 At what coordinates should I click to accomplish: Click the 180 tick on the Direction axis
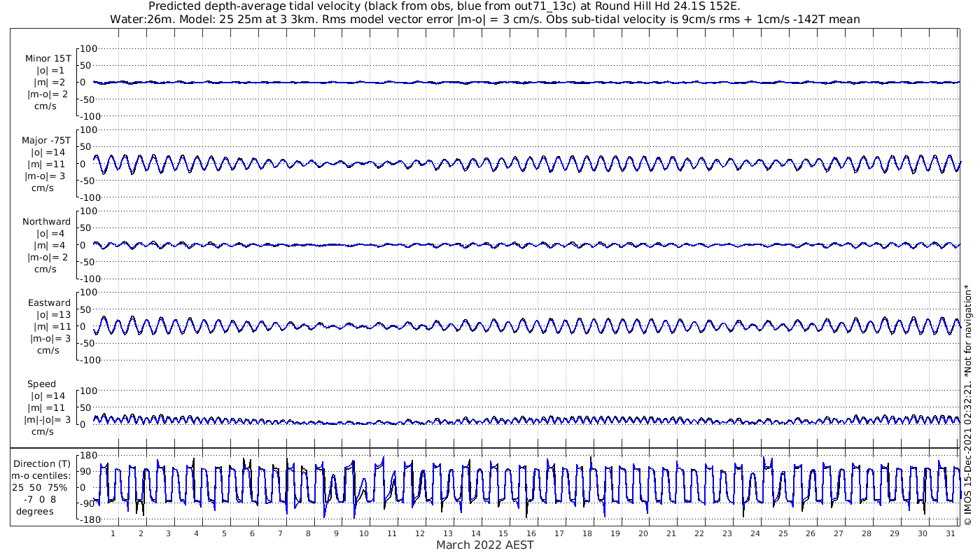(87, 455)
